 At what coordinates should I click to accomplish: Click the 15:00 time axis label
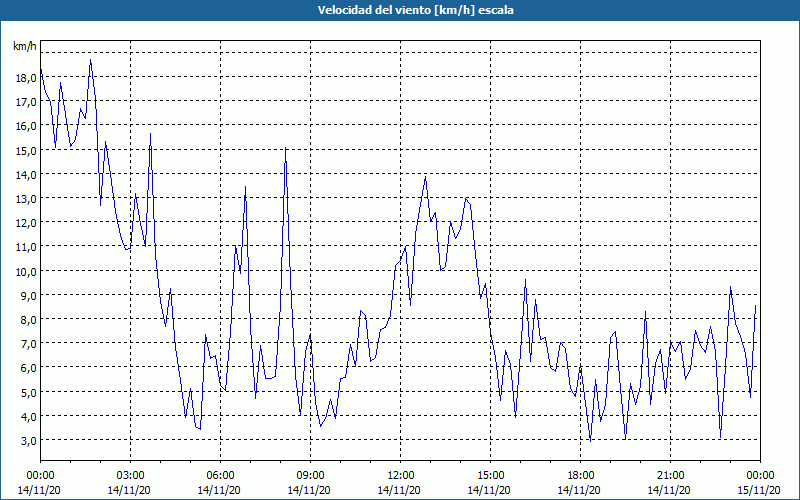(490, 476)
